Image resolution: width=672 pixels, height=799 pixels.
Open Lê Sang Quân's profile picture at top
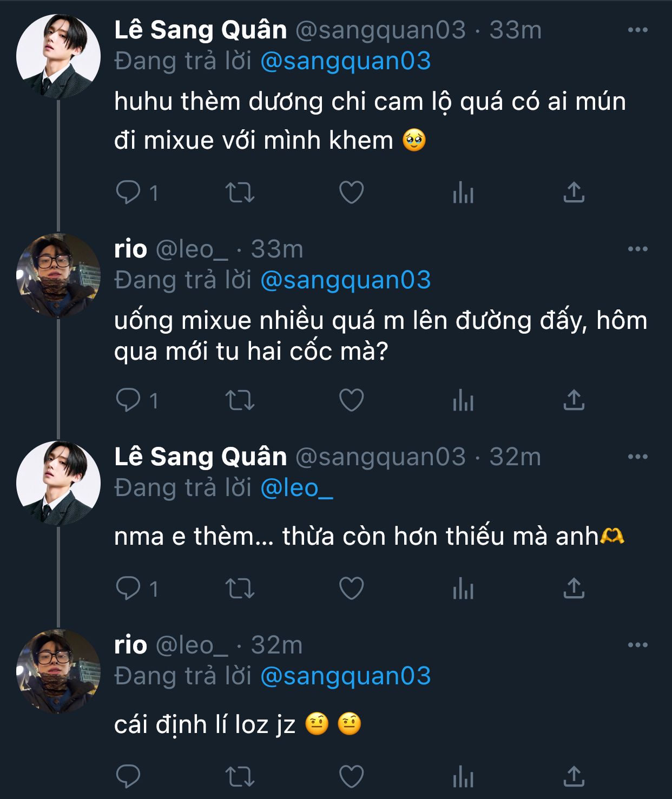(58, 56)
